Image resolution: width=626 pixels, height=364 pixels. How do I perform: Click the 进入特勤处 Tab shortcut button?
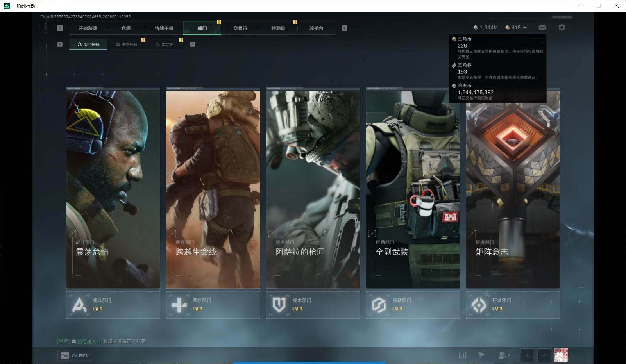(x=75, y=355)
